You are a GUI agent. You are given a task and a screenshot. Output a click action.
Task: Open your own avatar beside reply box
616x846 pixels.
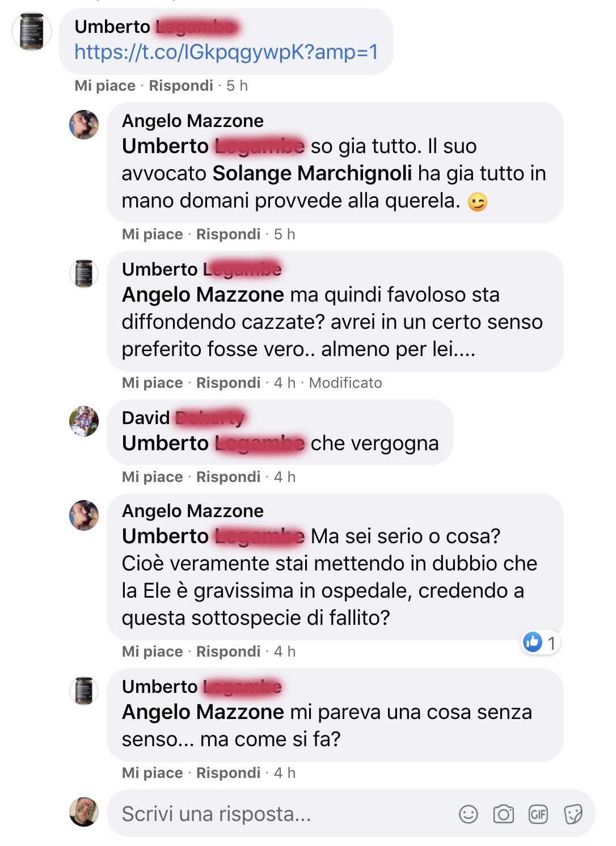pyautogui.click(x=84, y=811)
